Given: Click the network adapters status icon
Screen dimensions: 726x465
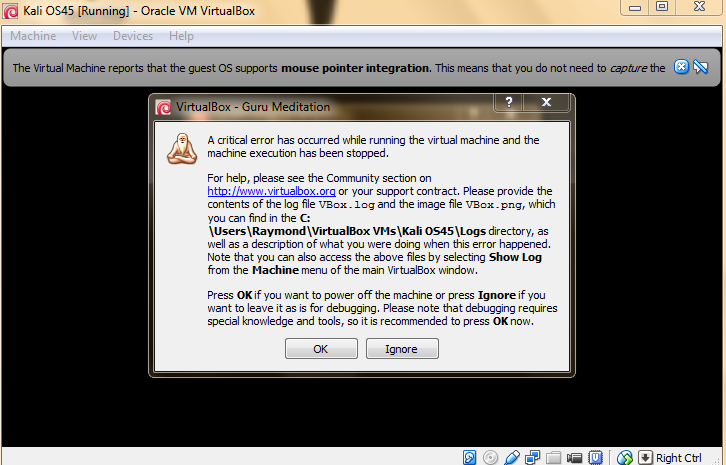Looking at the screenshot, I should 532,458.
